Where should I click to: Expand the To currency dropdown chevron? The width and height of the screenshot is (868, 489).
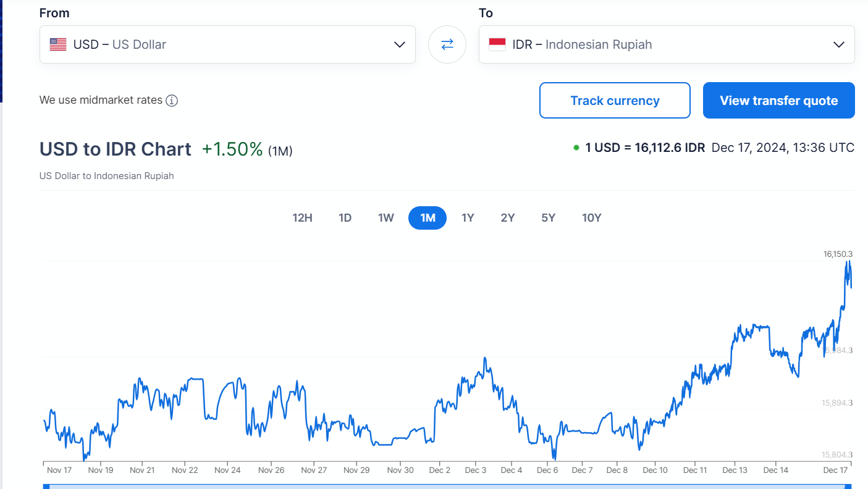point(838,44)
